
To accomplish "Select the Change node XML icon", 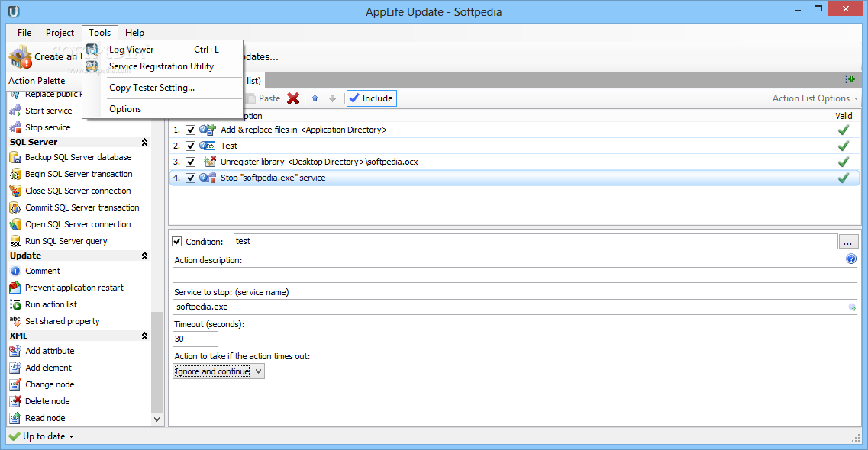I will tap(15, 384).
